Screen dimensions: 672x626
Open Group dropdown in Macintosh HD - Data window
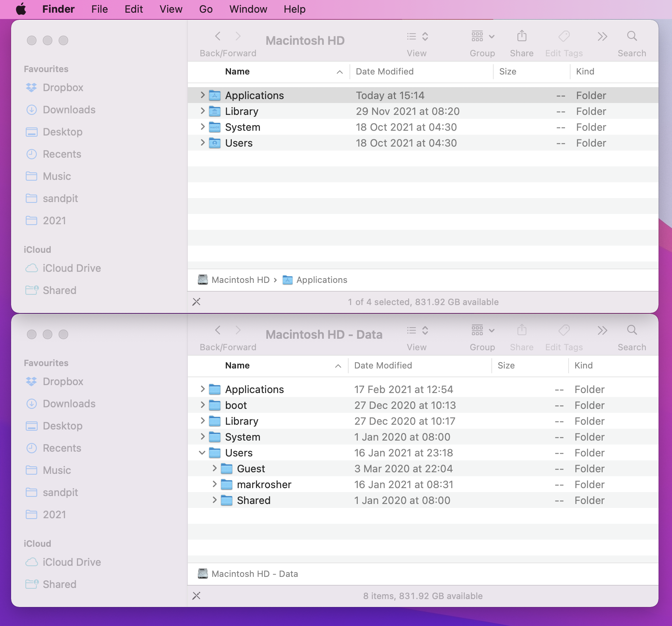click(x=483, y=330)
